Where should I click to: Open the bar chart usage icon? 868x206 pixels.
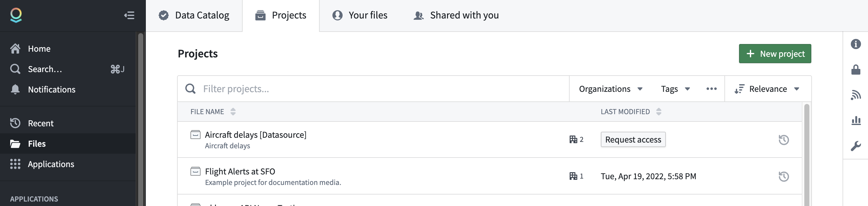856,121
